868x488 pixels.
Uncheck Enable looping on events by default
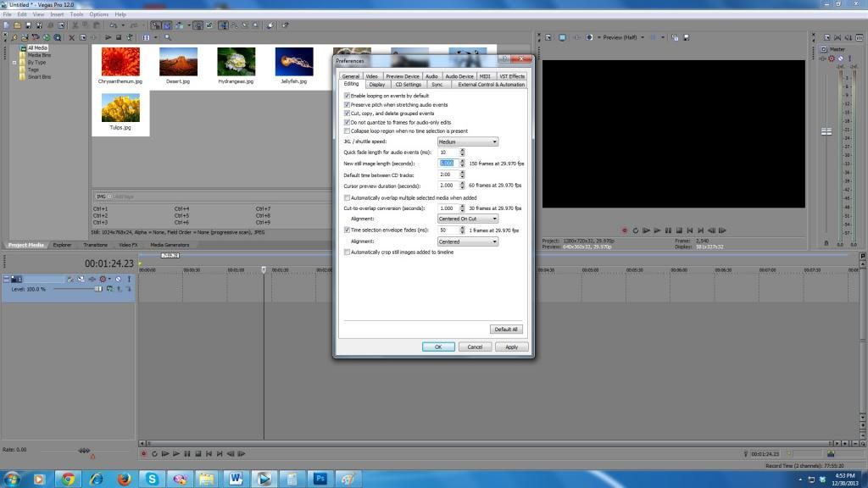[347, 96]
